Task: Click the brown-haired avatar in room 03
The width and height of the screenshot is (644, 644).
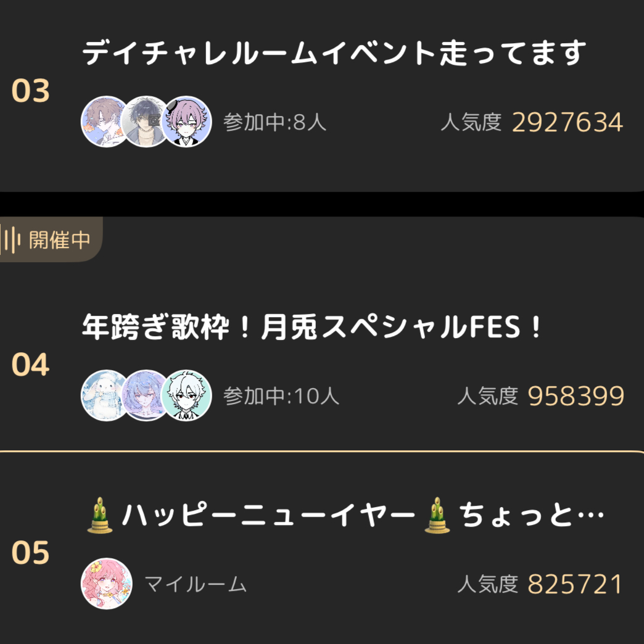Action: [105, 122]
